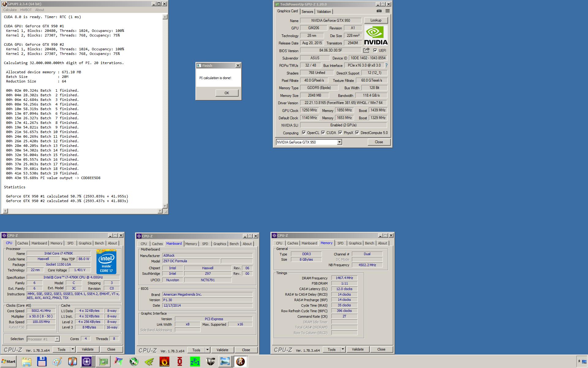Screen dimensions: 588x368
Task: Open SPD tab in the Mainboard window
Action: [205, 244]
